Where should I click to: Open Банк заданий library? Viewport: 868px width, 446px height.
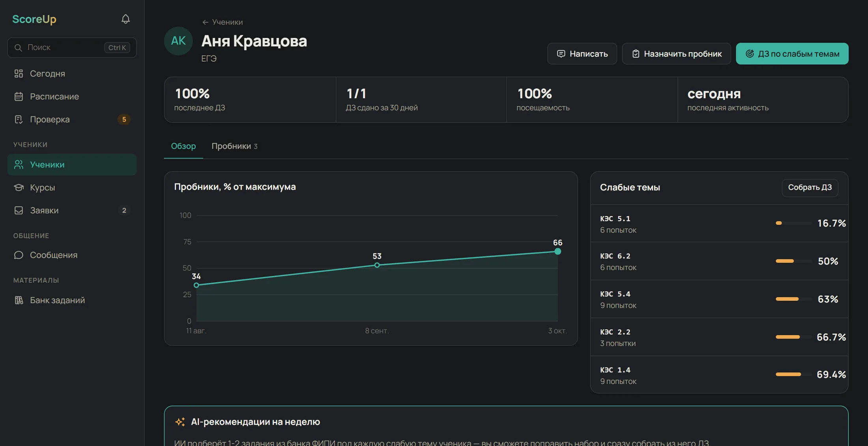click(72, 300)
